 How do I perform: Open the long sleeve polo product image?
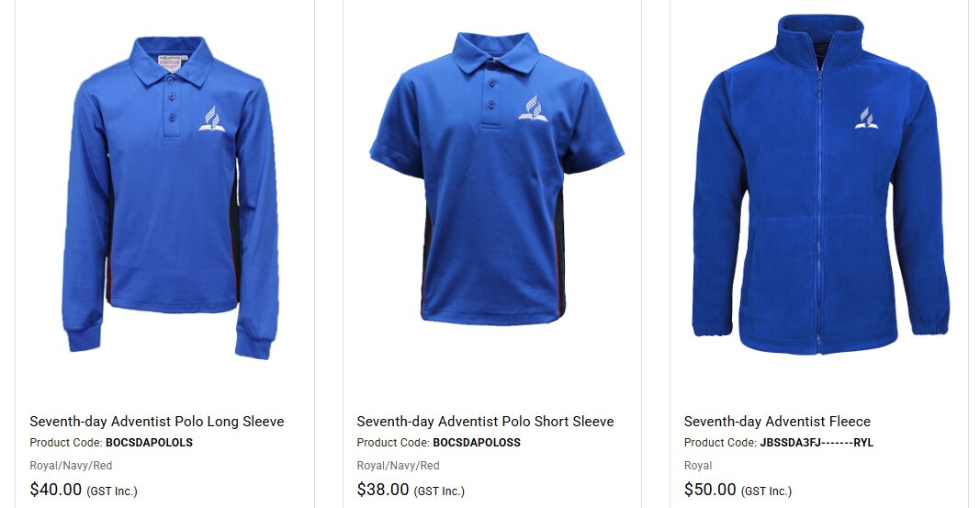pyautogui.click(x=170, y=197)
